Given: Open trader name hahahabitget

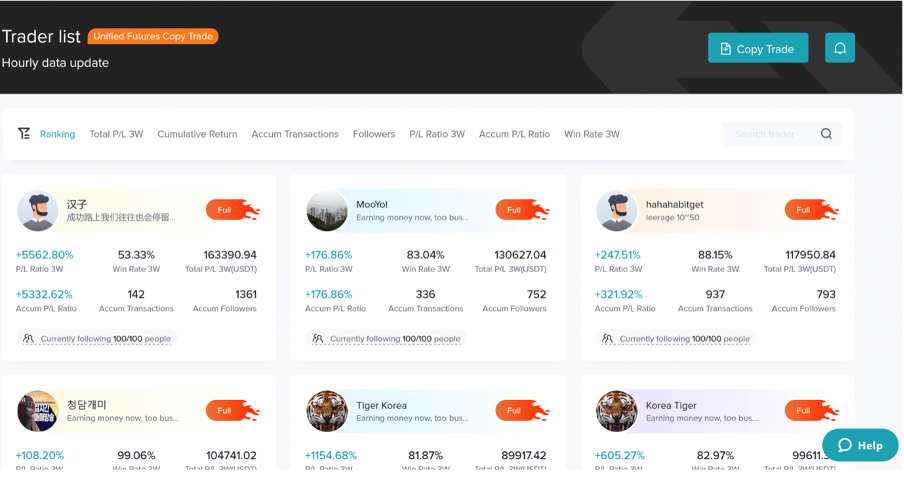Looking at the screenshot, I should click(675, 204).
